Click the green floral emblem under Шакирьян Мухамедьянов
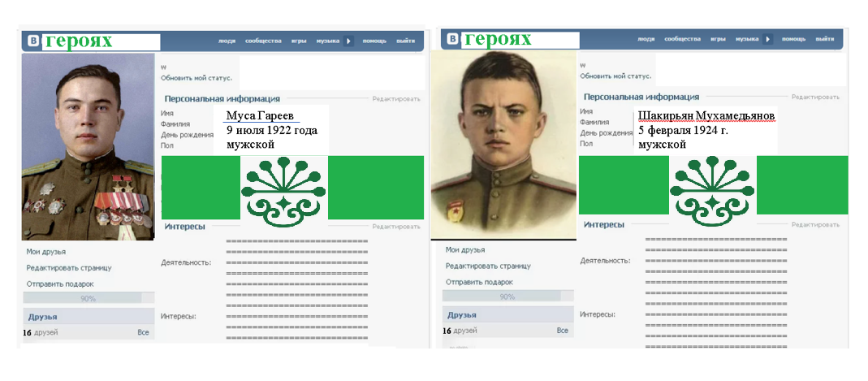 coord(710,189)
